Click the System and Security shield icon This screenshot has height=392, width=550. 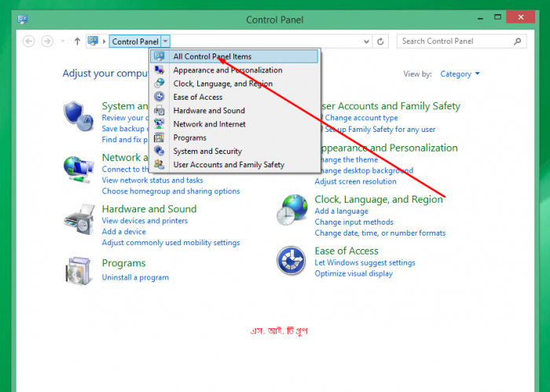[x=79, y=116]
